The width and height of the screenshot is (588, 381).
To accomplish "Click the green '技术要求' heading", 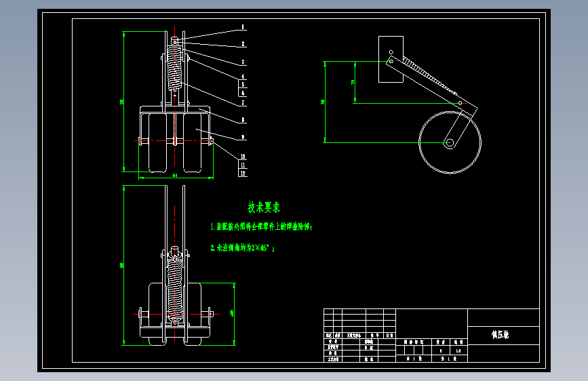I will [264, 207].
